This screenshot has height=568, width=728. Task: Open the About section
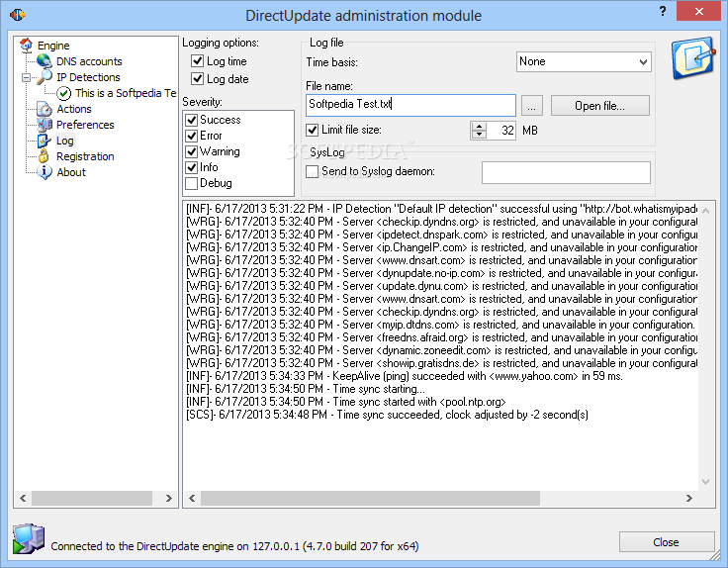click(x=71, y=172)
